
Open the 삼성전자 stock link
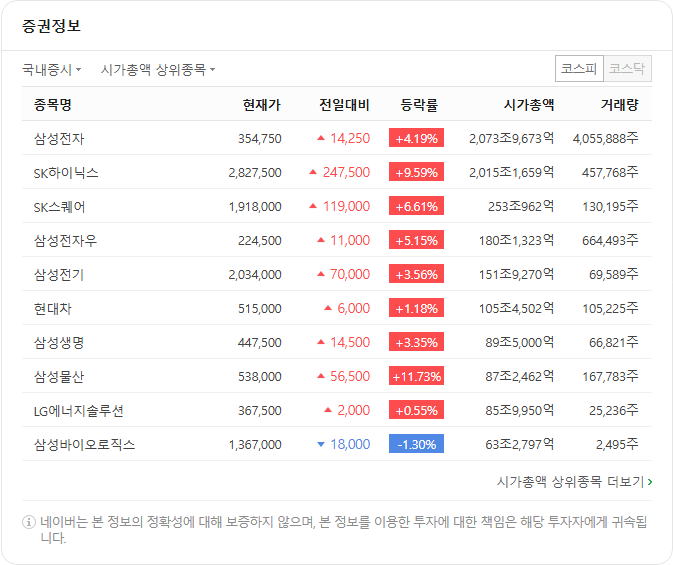tap(59, 139)
